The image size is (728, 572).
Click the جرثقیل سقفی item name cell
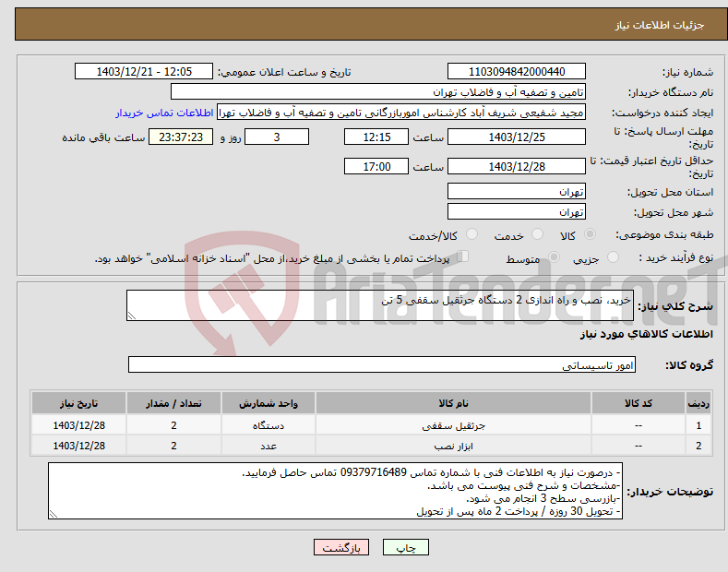click(453, 425)
